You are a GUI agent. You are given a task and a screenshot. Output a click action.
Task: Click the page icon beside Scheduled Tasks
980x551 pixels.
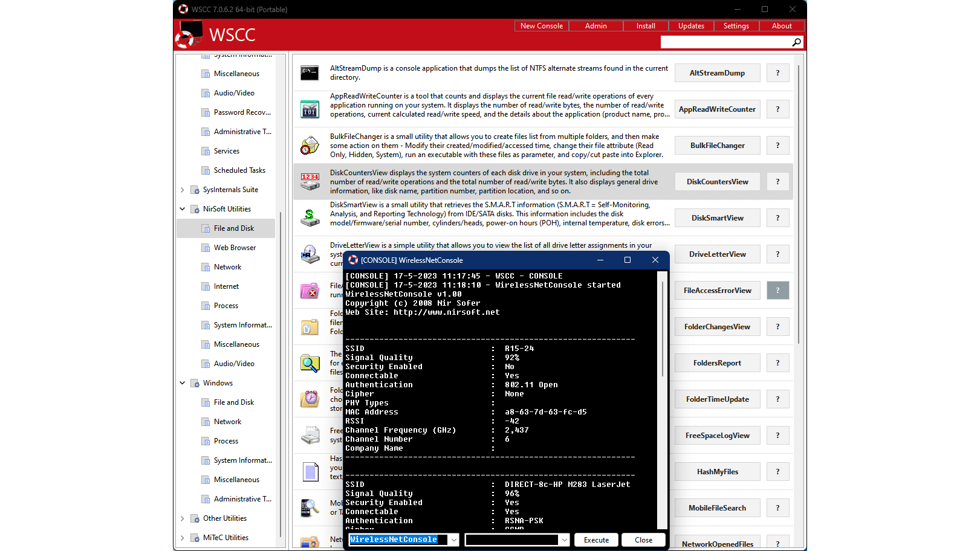click(x=206, y=170)
